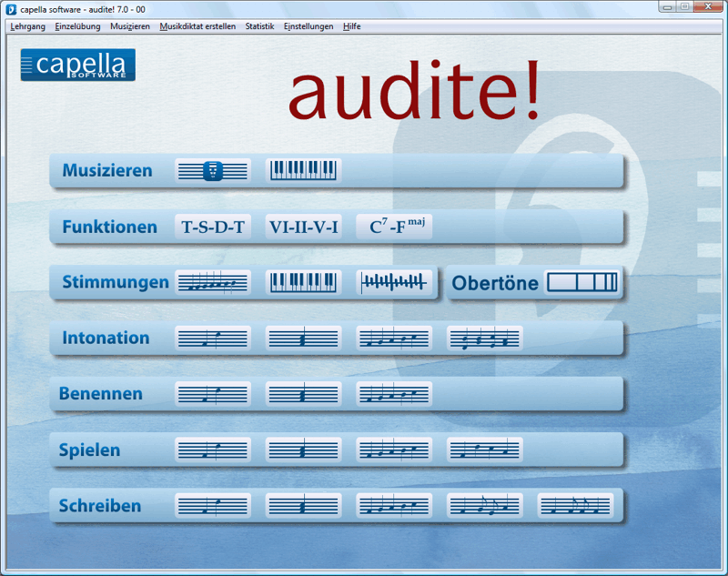
Task: Open Spielen chord exercise icon
Action: click(x=304, y=450)
